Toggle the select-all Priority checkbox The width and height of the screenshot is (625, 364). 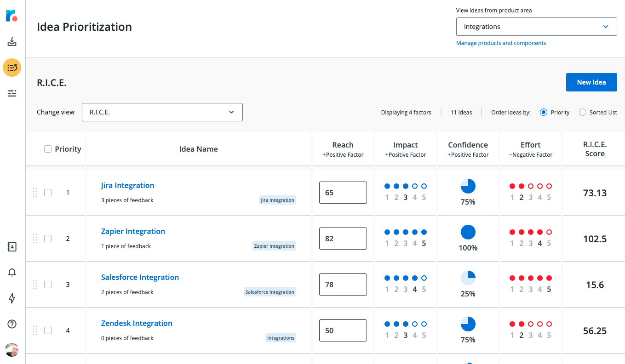[48, 149]
